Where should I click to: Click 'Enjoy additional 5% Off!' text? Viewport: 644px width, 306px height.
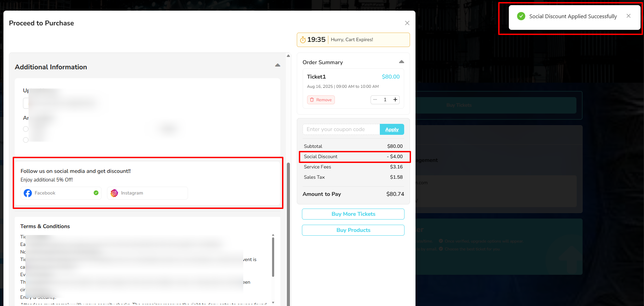pos(47,180)
